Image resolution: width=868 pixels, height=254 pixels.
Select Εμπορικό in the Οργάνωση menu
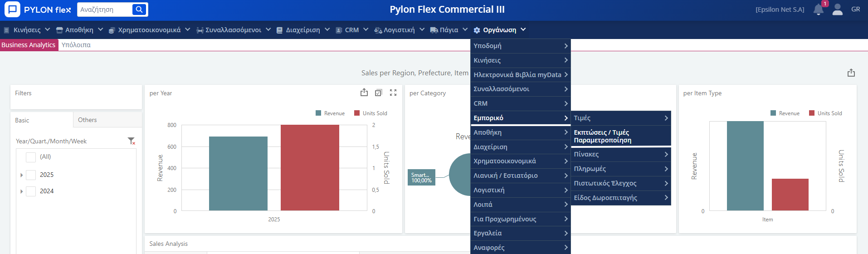pos(521,118)
